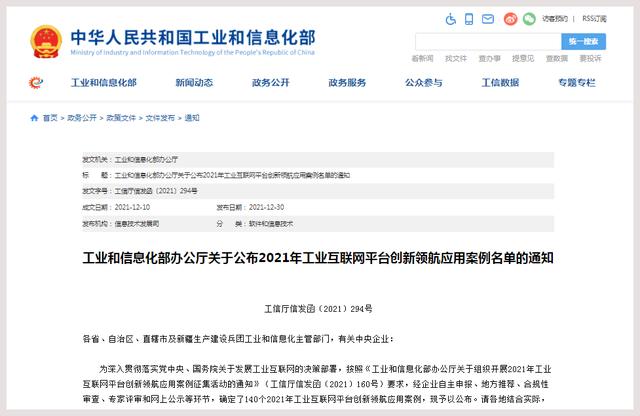
Task: Select 要投诉 quick link
Action: [x=590, y=59]
